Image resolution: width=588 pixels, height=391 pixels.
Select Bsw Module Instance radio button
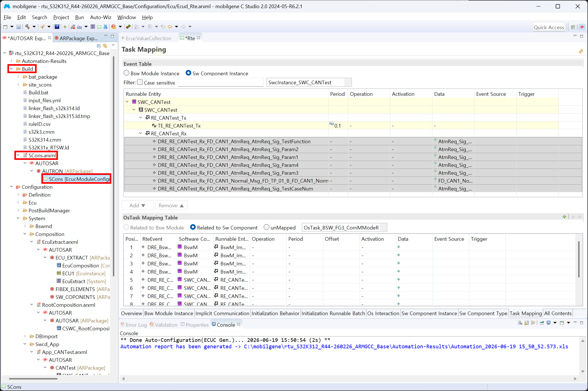click(127, 73)
